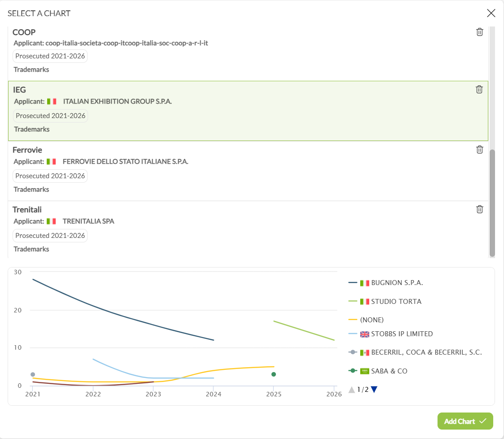Toggle SABA & CO legend series

tap(378, 371)
